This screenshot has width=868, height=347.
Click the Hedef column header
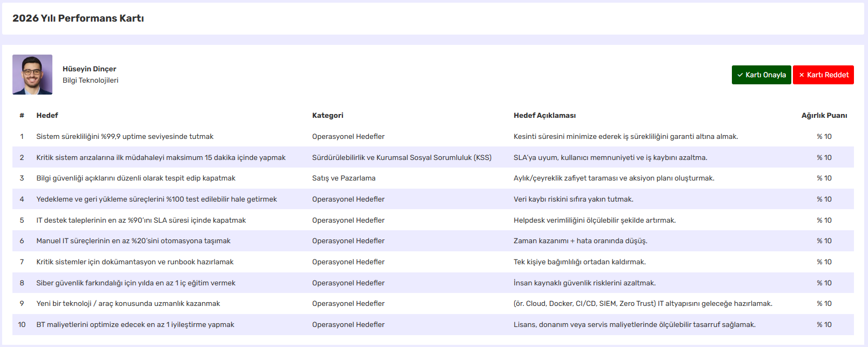coord(47,116)
